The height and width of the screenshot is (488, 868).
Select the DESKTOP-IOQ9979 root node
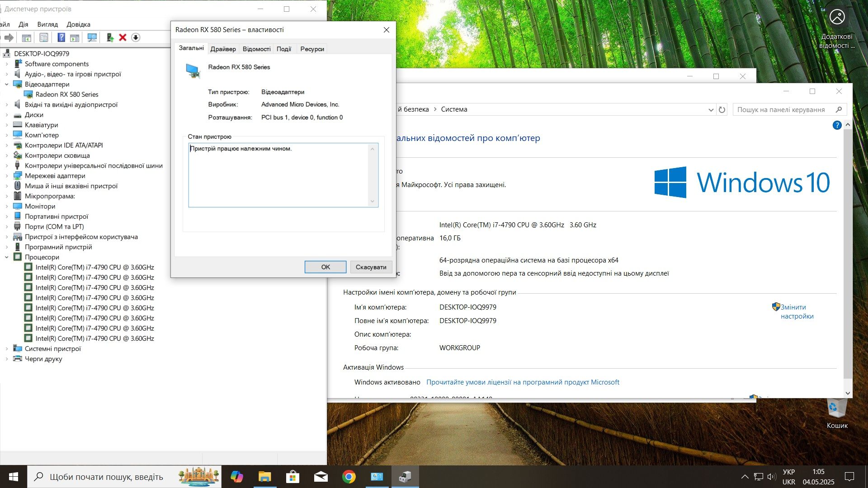point(42,54)
